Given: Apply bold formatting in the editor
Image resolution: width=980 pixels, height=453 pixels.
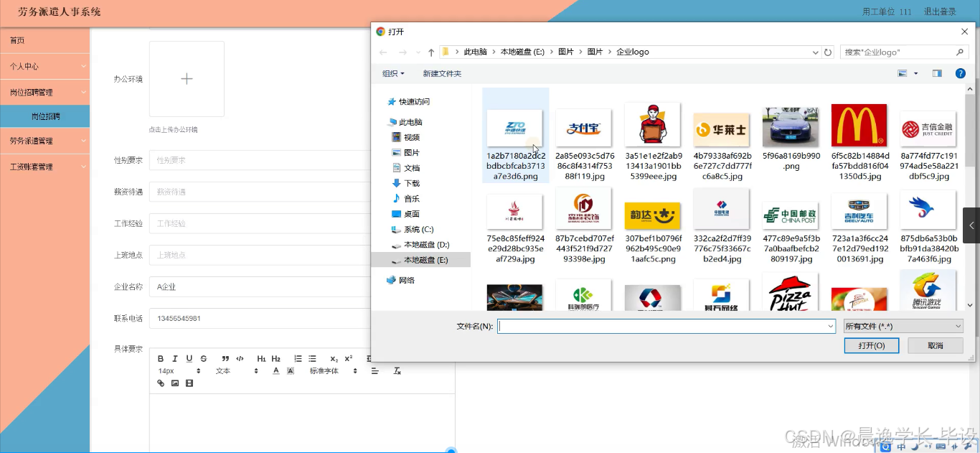Looking at the screenshot, I should [161, 359].
